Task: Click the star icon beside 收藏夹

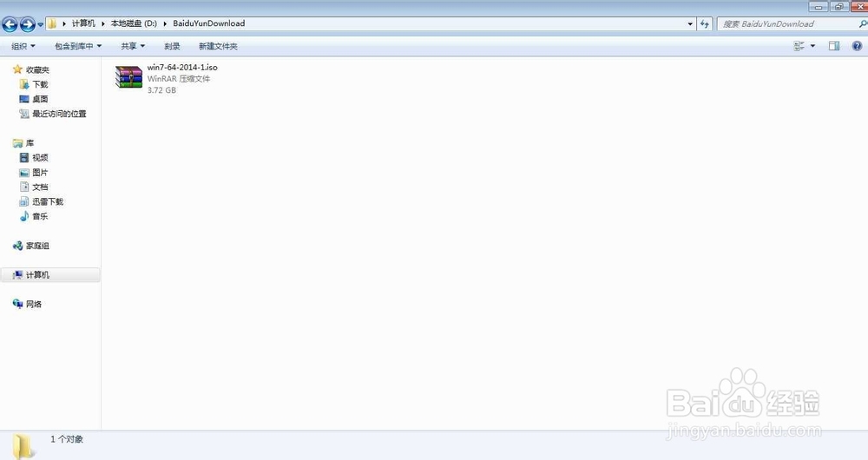Action: pos(17,69)
